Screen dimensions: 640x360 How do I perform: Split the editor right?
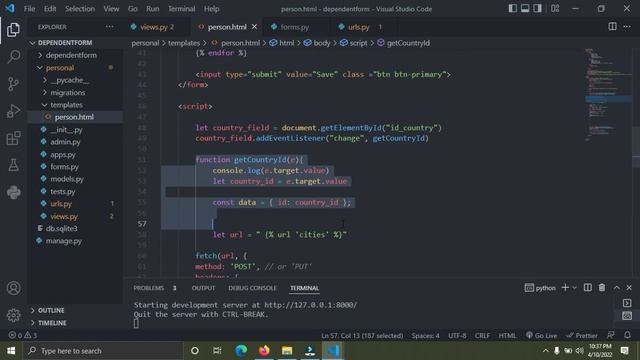(612, 27)
